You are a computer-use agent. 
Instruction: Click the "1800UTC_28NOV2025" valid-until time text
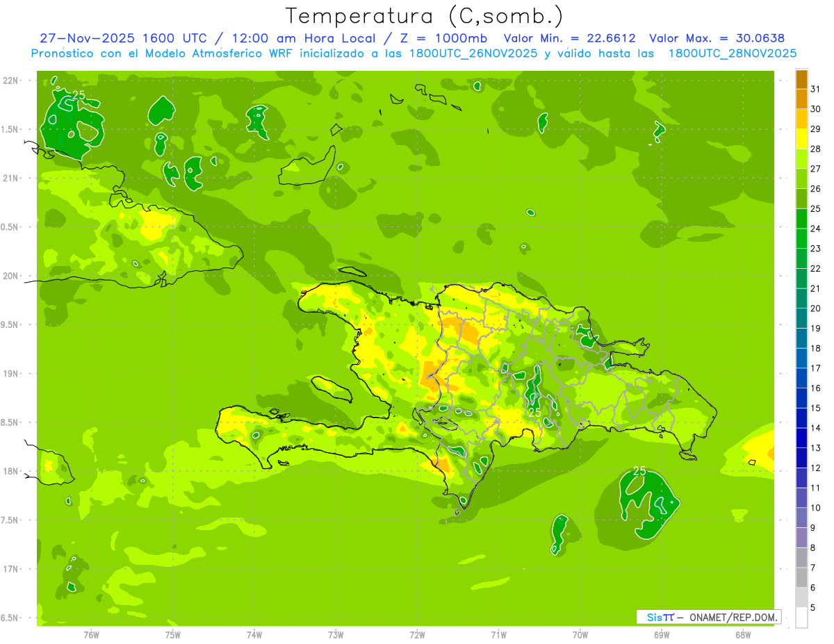(733, 53)
